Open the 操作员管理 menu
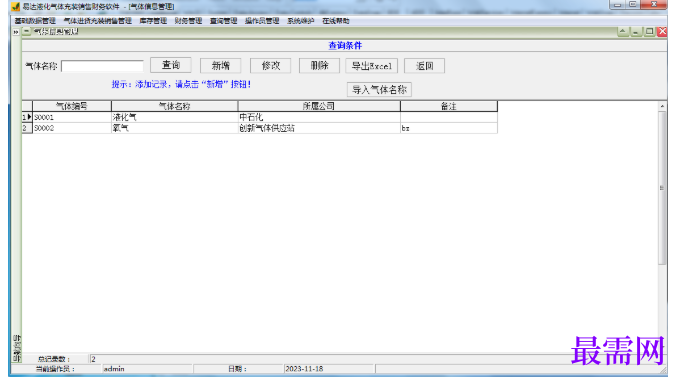Screen dimensions: 683x382 point(262,20)
